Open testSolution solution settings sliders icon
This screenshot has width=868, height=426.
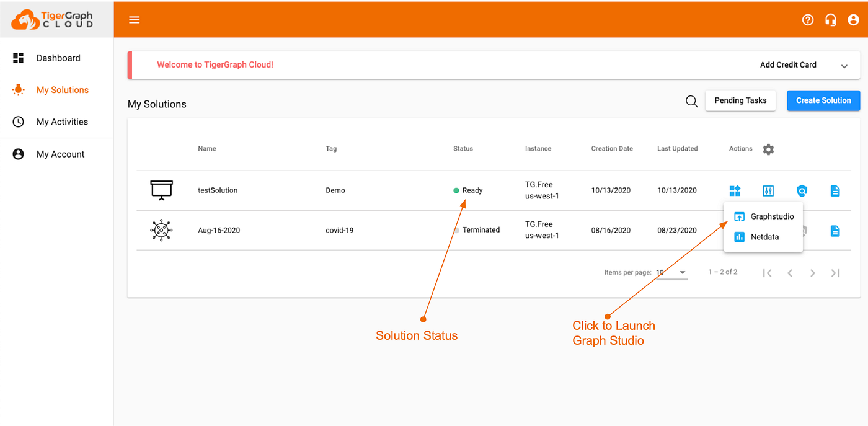click(x=768, y=190)
